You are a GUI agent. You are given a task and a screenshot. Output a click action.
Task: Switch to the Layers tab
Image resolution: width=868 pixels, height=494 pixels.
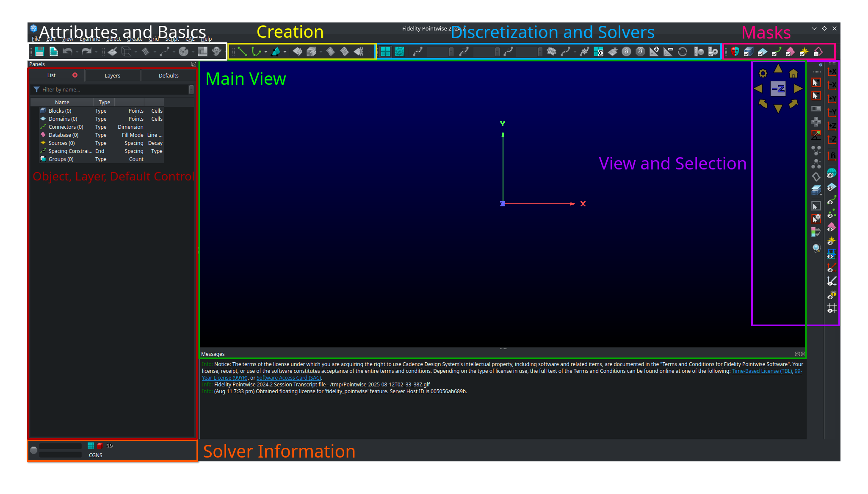coord(112,75)
